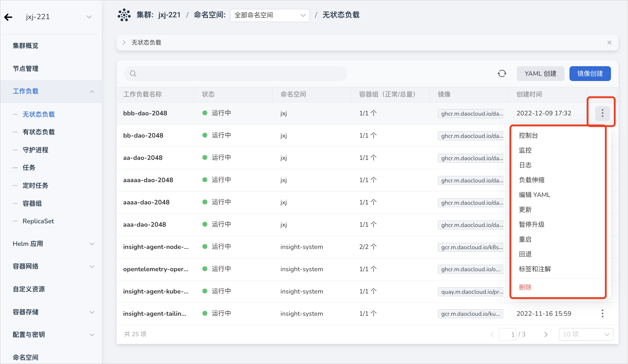Click the YAML 创建 button
This screenshot has height=364, width=628.
point(540,74)
